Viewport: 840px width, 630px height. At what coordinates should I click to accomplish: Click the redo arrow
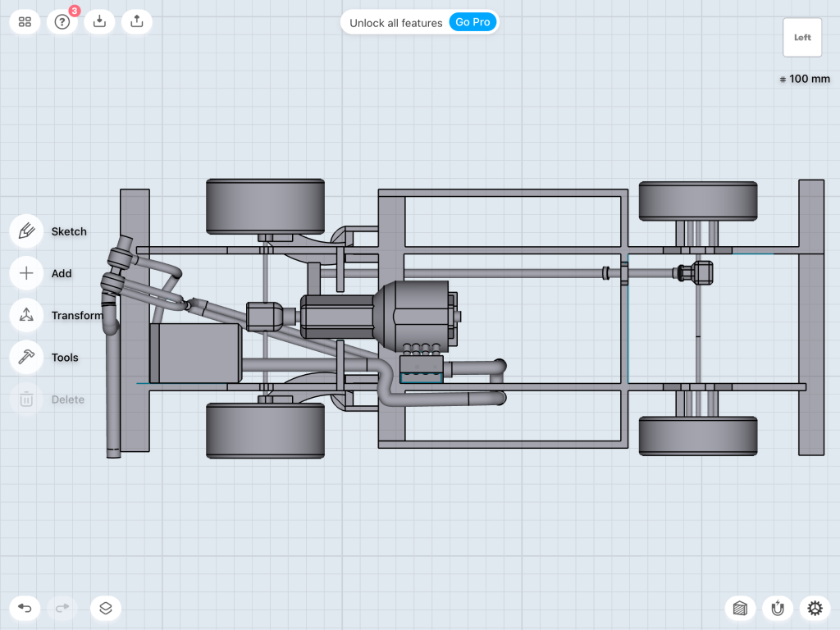pyautogui.click(x=62, y=608)
